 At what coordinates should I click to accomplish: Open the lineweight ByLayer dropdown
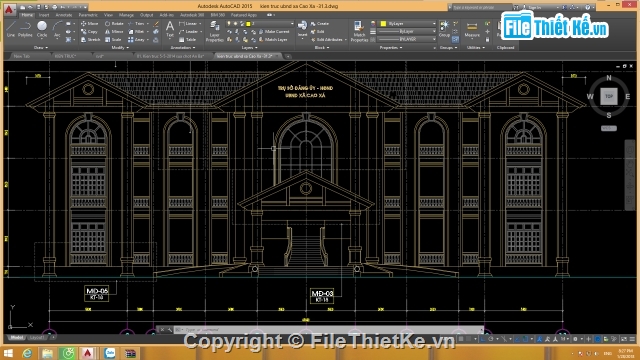pyautogui.click(x=407, y=31)
